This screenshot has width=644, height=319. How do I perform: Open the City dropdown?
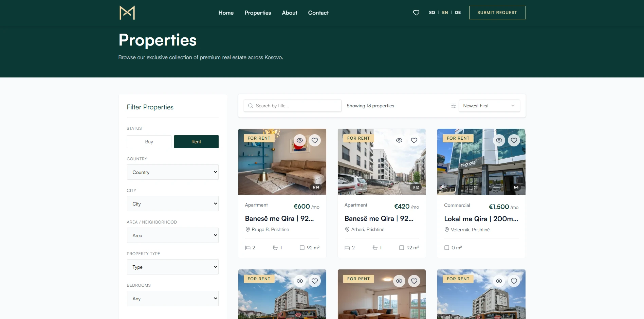pyautogui.click(x=173, y=204)
